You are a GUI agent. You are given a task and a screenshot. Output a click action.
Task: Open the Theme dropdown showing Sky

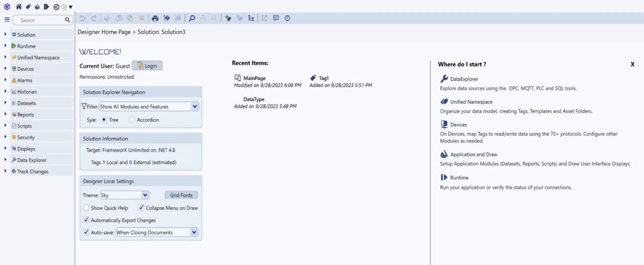(x=145, y=195)
